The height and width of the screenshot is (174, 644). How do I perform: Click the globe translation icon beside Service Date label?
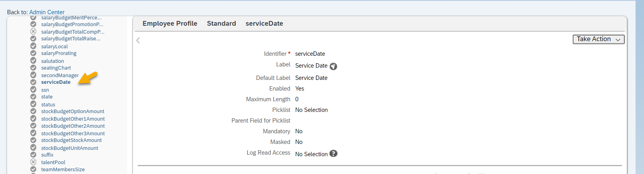coord(333,66)
